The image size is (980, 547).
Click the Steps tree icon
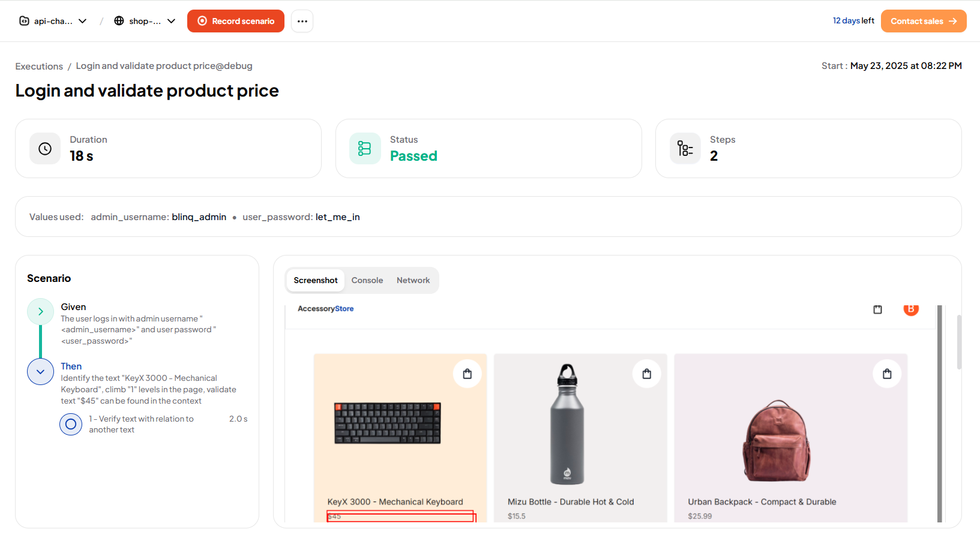(685, 149)
